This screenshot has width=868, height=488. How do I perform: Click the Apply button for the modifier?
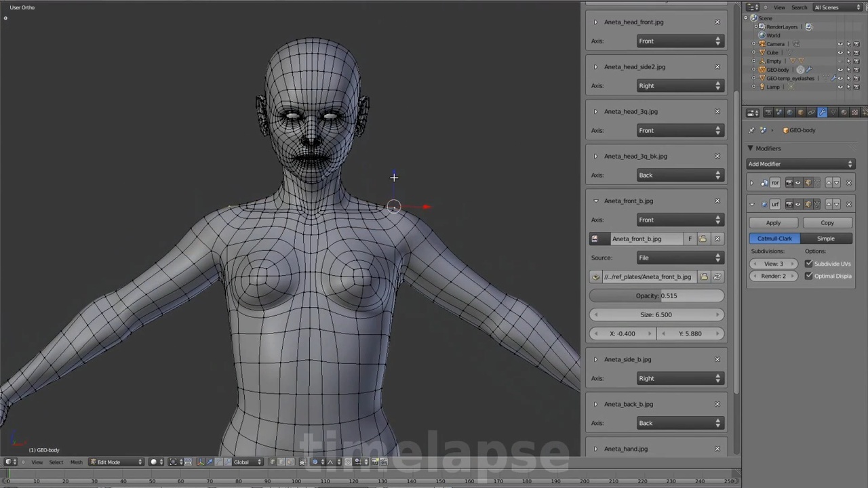(773, 223)
